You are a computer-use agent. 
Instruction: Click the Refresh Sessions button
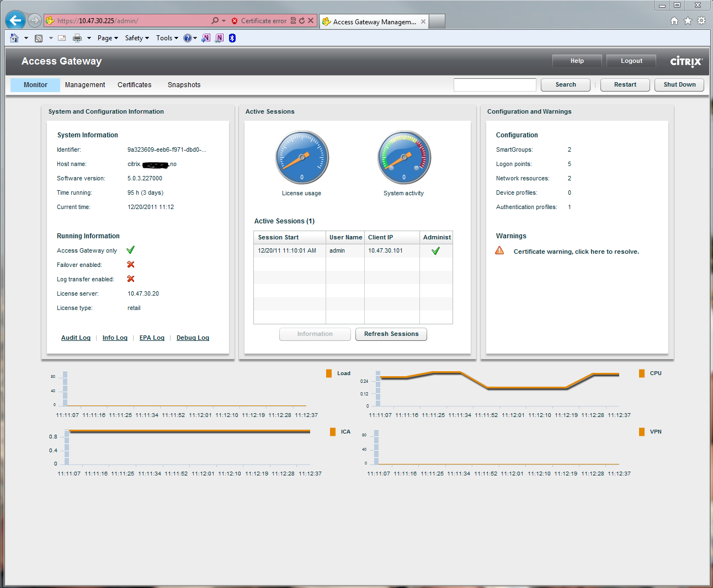coord(391,334)
